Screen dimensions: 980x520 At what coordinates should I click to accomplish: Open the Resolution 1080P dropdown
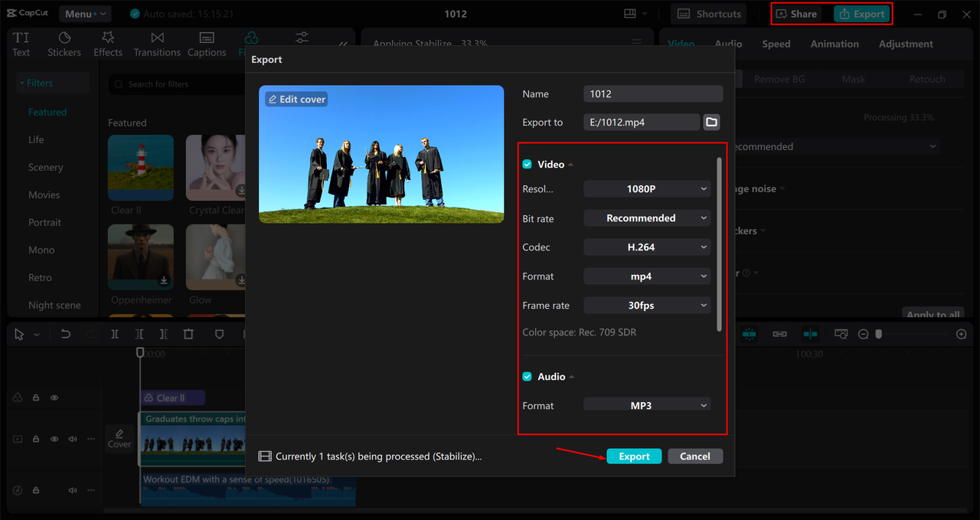tap(647, 189)
